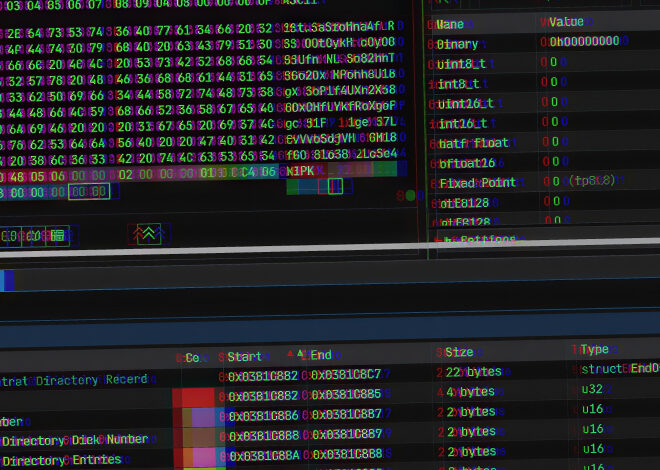Click End address 0x0381C885
This screenshot has height=470, width=660.
coord(346,394)
